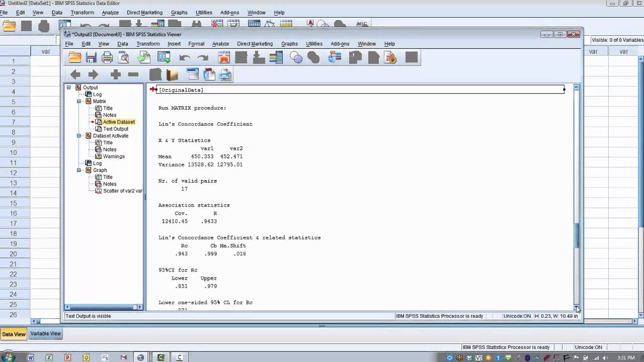This screenshot has width=644, height=362.
Task: Click outline pane horizontal scroll left arrow
Action: [67, 307]
